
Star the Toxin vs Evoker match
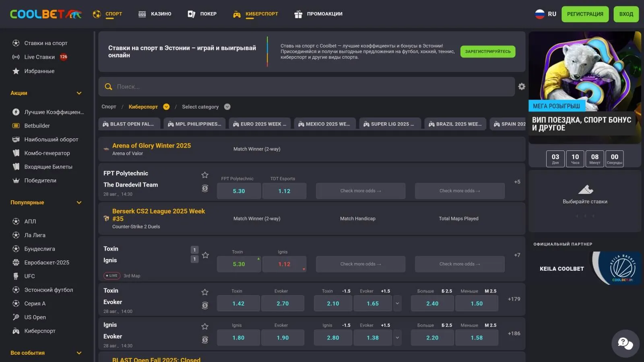[x=205, y=292]
